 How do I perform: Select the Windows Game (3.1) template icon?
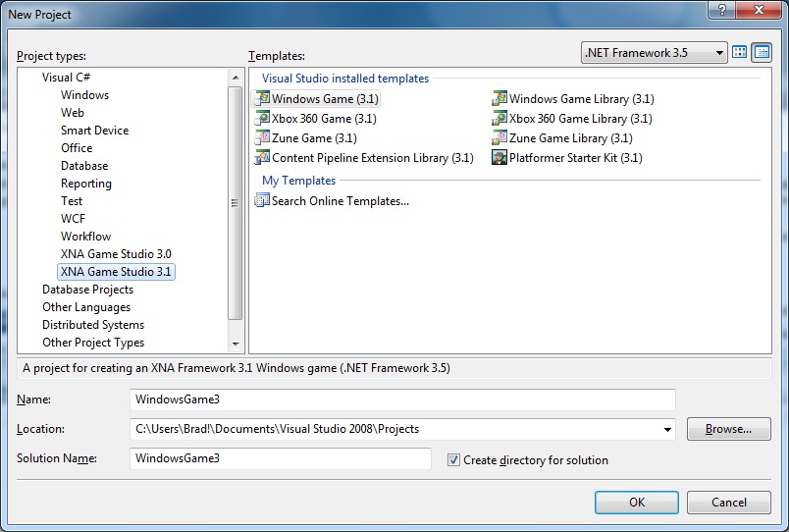point(262,98)
